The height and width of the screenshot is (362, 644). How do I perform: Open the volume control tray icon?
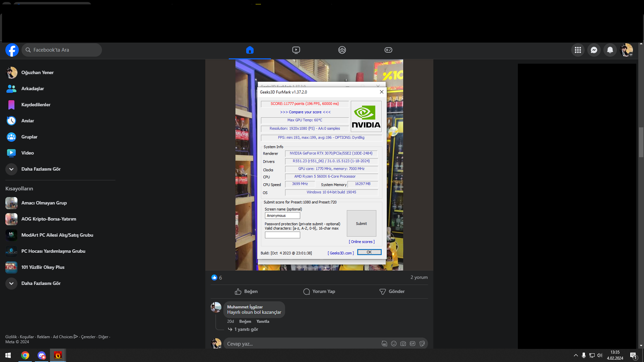[600, 355]
